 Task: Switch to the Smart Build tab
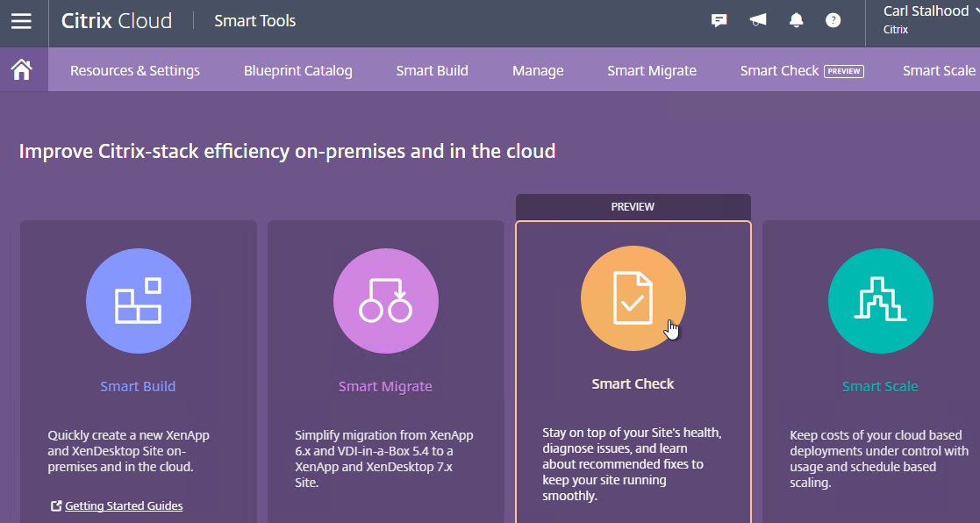click(432, 70)
